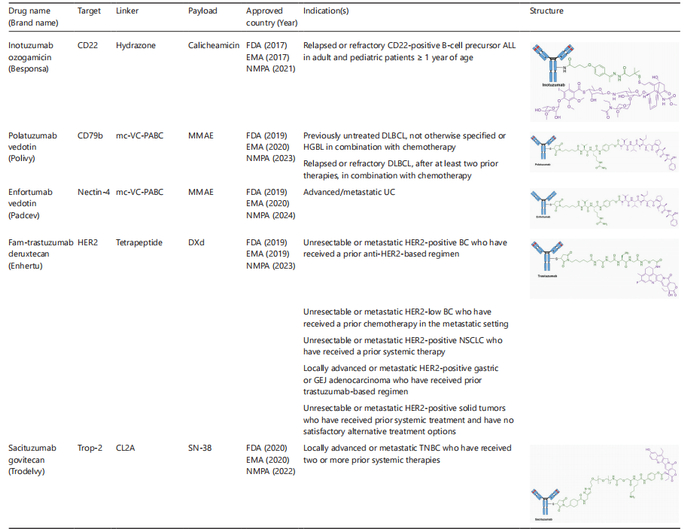The image size is (700, 529).
Task: Click the linker cell 'CL2A'
Action: click(x=125, y=448)
